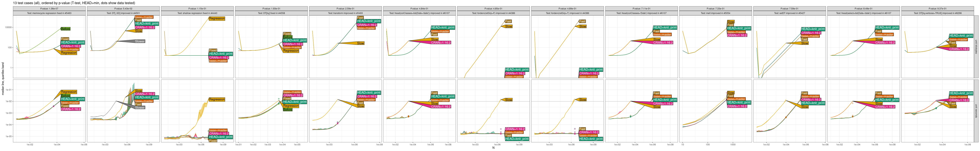Select the 'melt improved in #5054' facet header
This screenshot has height=151, width=980.
(715, 13)
